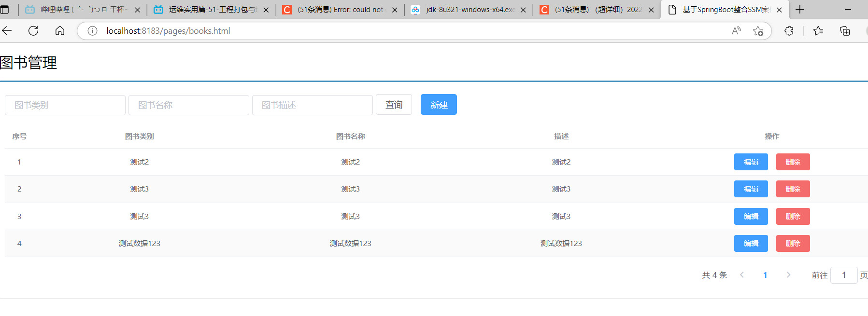Click 测试数据123 in the 描述 column
This screenshot has width=868, height=316.
[561, 244]
